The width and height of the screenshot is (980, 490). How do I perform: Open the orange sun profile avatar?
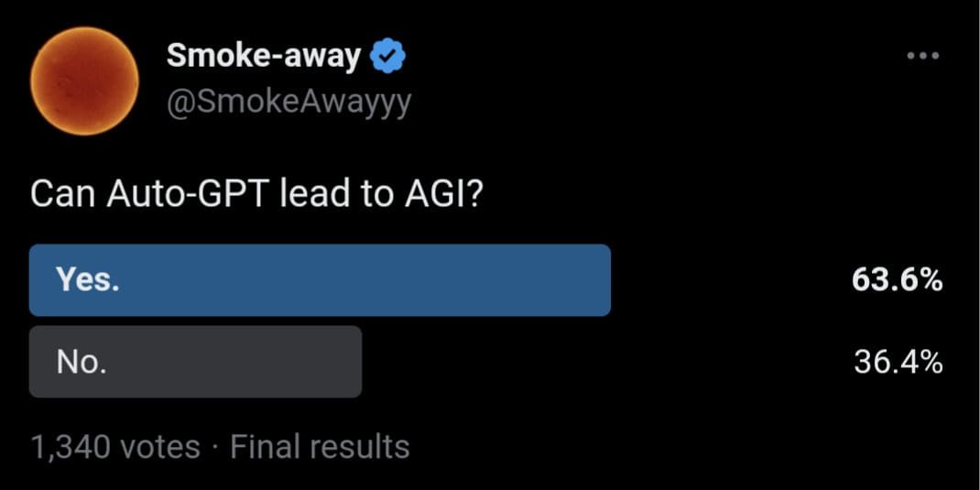84,82
